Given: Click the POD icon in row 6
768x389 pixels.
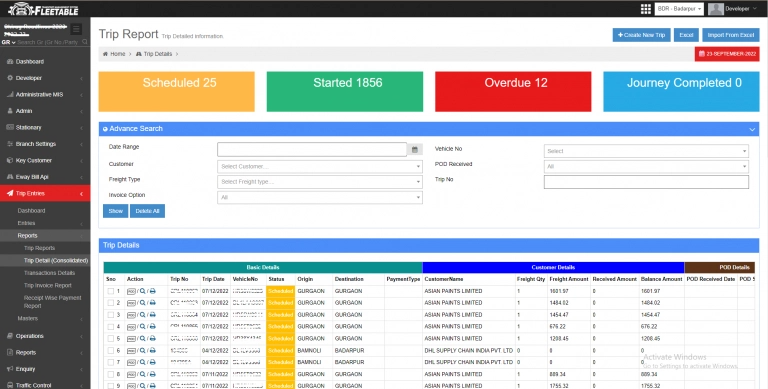Looking at the screenshot, I should [131, 350].
